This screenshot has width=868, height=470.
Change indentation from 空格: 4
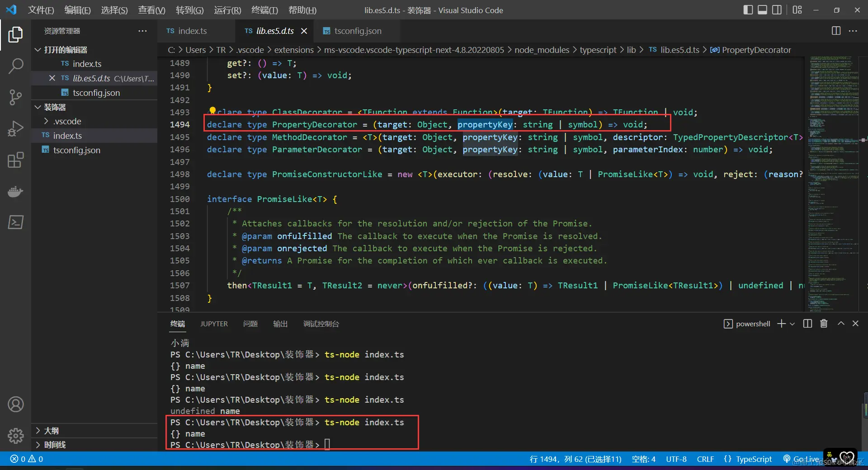click(643, 459)
